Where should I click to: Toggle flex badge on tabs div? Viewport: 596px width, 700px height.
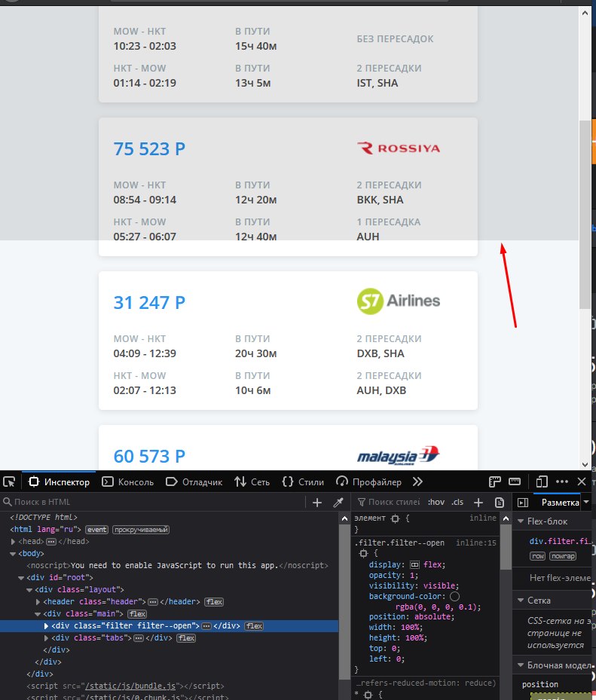click(x=186, y=638)
